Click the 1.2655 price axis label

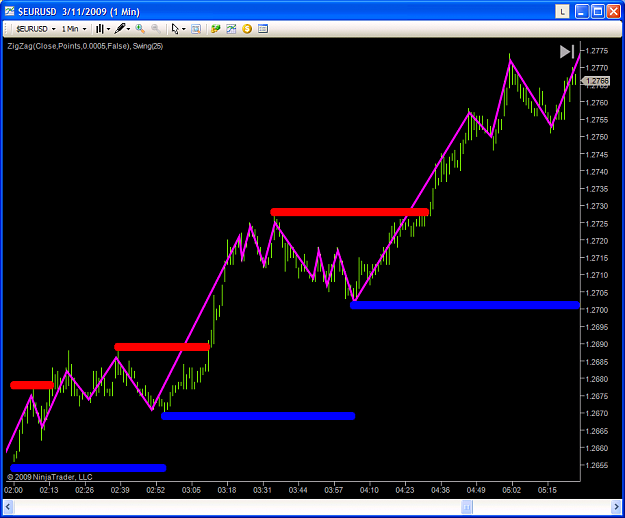[597, 465]
